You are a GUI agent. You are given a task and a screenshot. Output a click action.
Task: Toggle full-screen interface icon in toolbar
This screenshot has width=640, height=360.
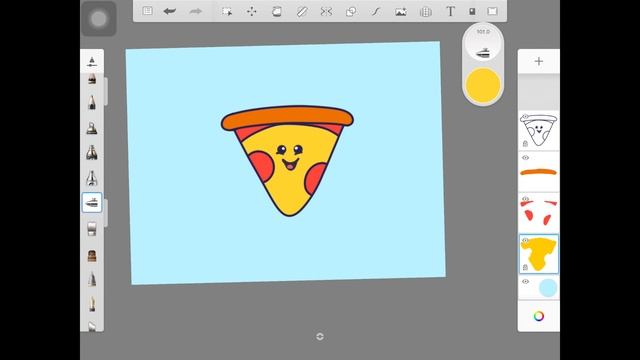(492, 11)
